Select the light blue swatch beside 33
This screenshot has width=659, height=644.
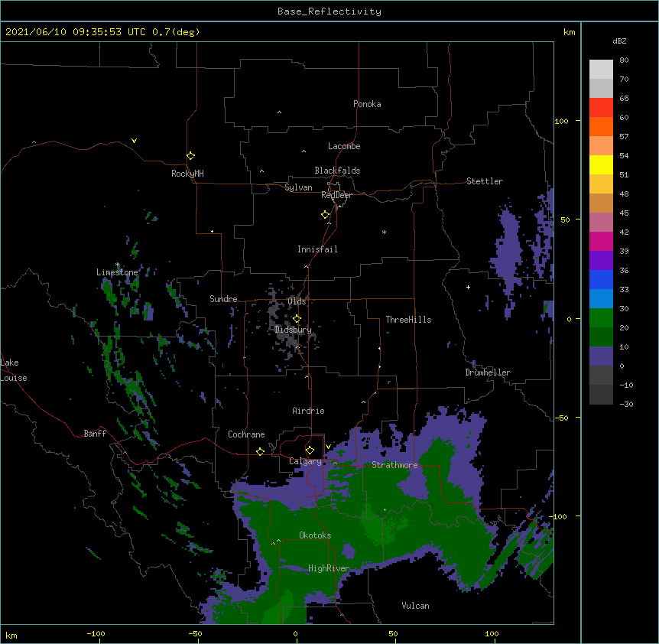click(x=601, y=298)
